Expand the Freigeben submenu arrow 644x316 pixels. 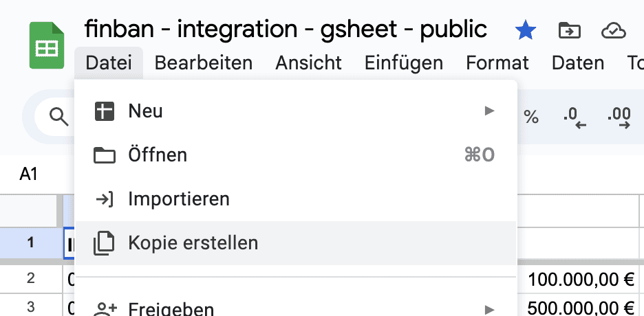489,308
